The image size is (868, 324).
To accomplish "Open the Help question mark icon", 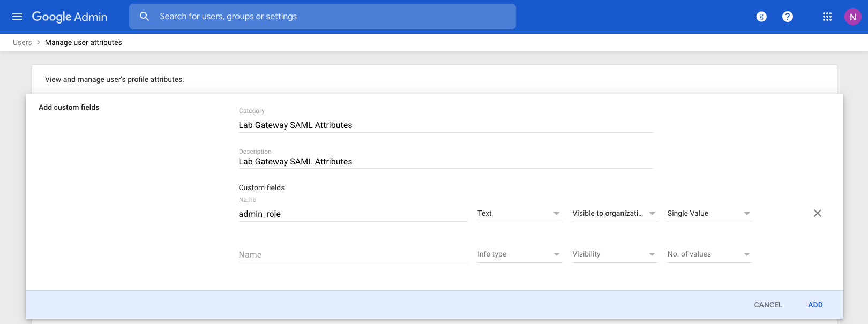I will (787, 17).
